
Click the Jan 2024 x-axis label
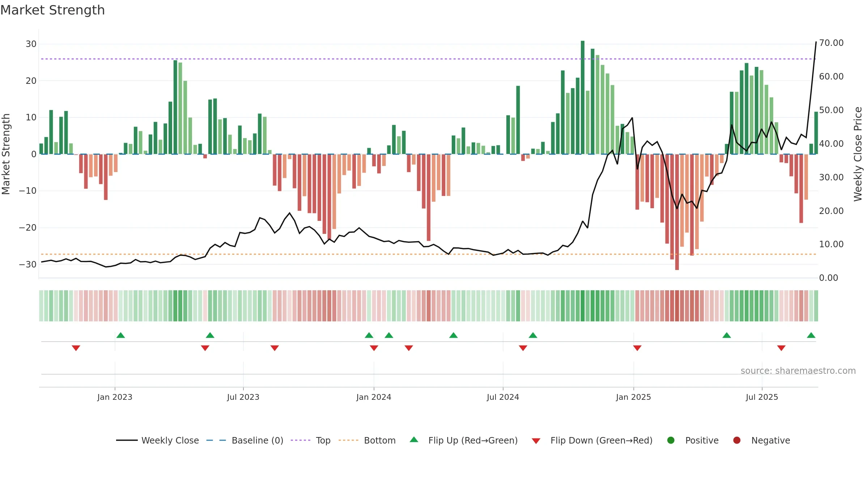[x=374, y=397]
